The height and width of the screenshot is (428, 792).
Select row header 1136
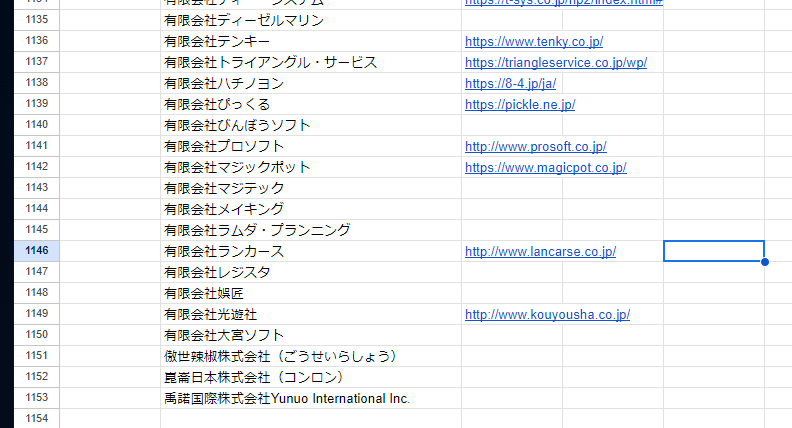coord(37,41)
